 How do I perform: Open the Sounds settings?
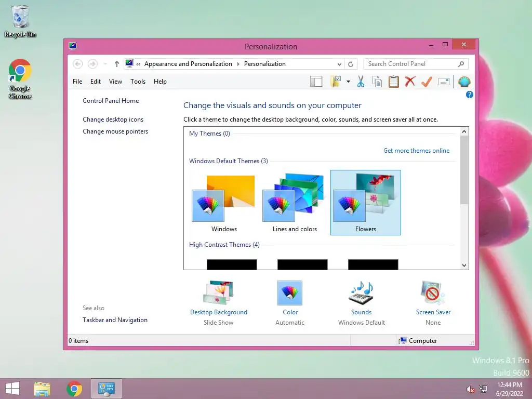(362, 303)
